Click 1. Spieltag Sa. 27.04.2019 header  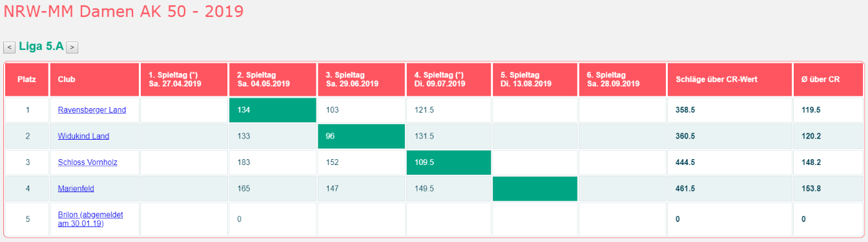tap(184, 80)
